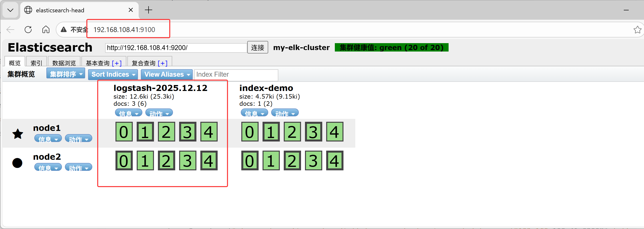The image size is (644, 229).
Task: Focus the Index Filter text box
Action: 236,75
